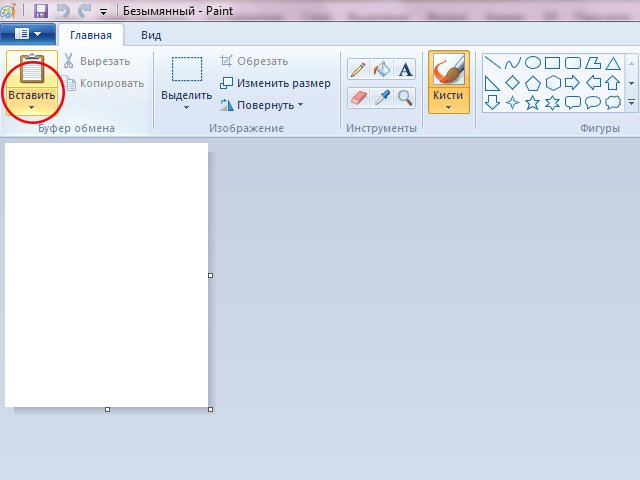Switch to the Вид tab

pos(151,34)
